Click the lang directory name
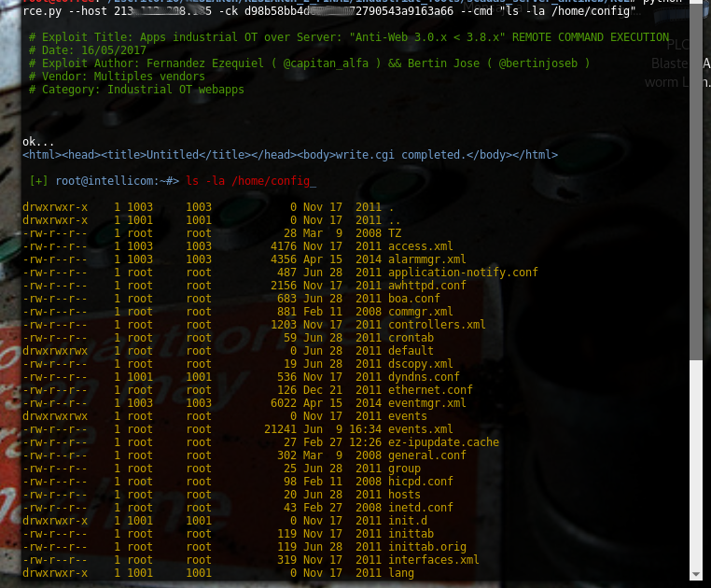The height and width of the screenshot is (588, 711). [401, 573]
